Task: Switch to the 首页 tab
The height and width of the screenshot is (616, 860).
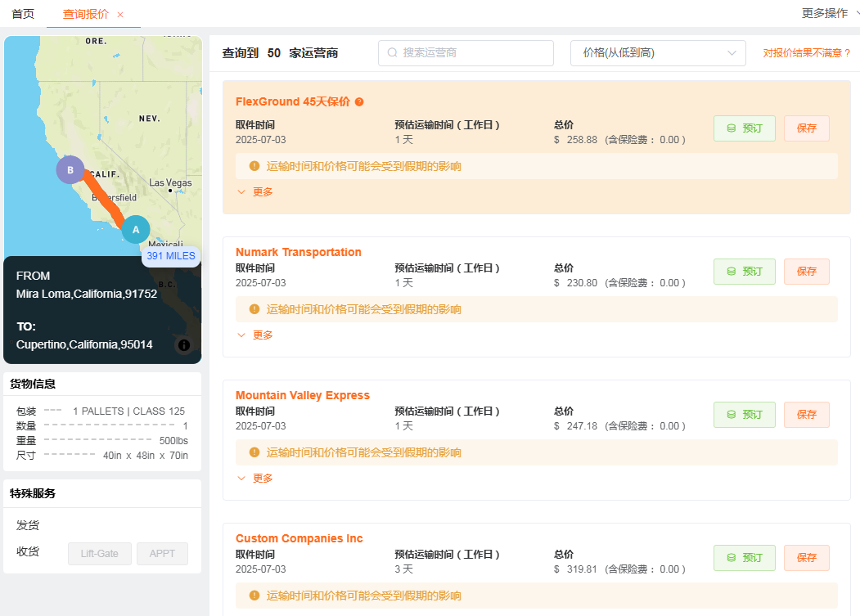Action: coord(23,14)
